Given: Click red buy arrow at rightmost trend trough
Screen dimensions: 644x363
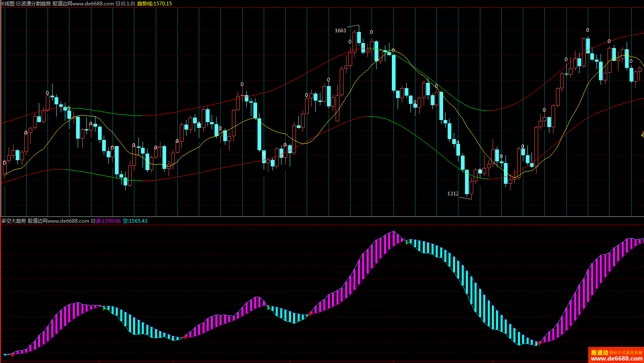Looking at the screenshot, I should pos(539,343).
